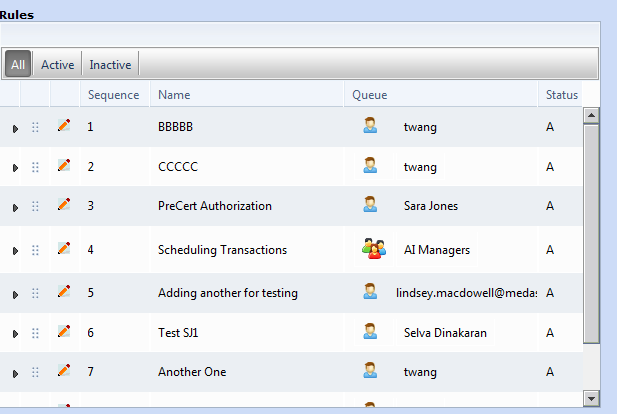Screen dimensions: 617x414
Task: Switch the filter to Inactive rules
Action: click(110, 65)
